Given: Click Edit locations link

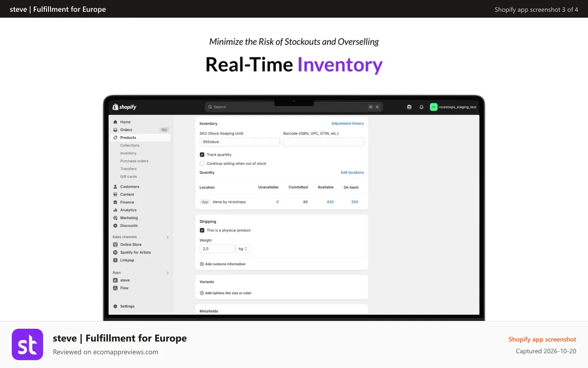Looking at the screenshot, I should (352, 173).
